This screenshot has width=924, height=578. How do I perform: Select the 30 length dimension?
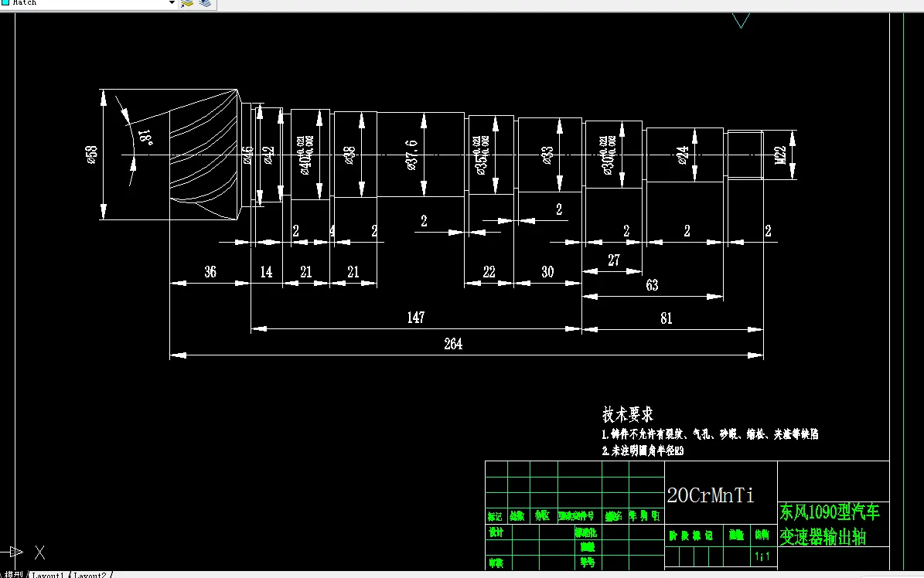click(547, 272)
